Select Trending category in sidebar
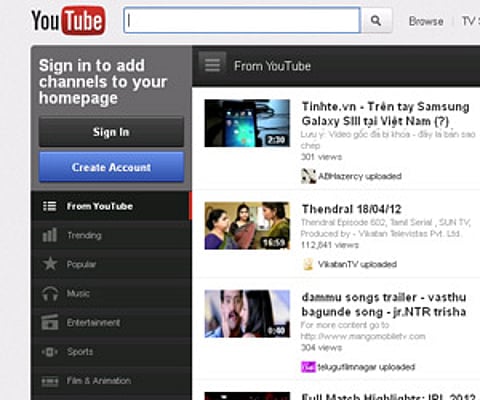The height and width of the screenshot is (400, 480). pyautogui.click(x=111, y=235)
